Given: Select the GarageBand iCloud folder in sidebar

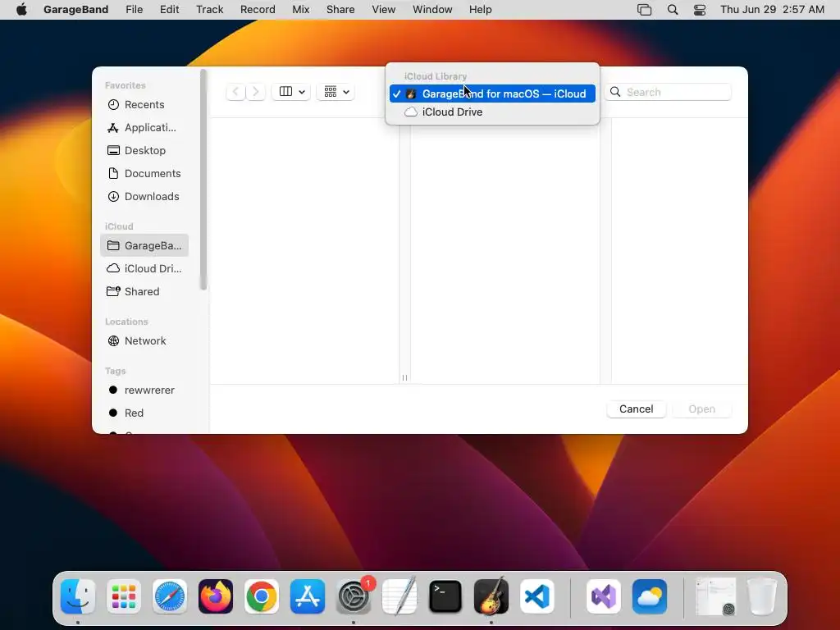Looking at the screenshot, I should tap(144, 245).
